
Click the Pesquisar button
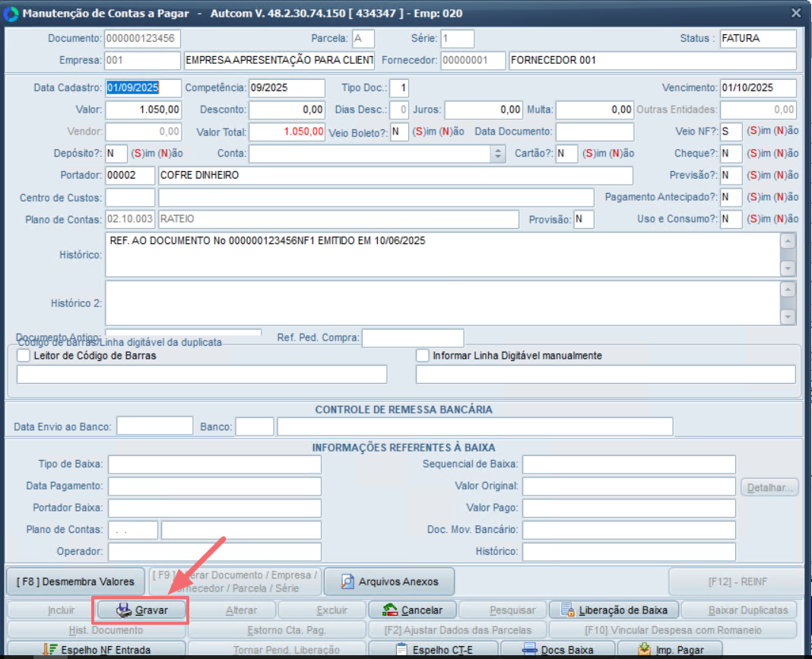pyautogui.click(x=503, y=610)
